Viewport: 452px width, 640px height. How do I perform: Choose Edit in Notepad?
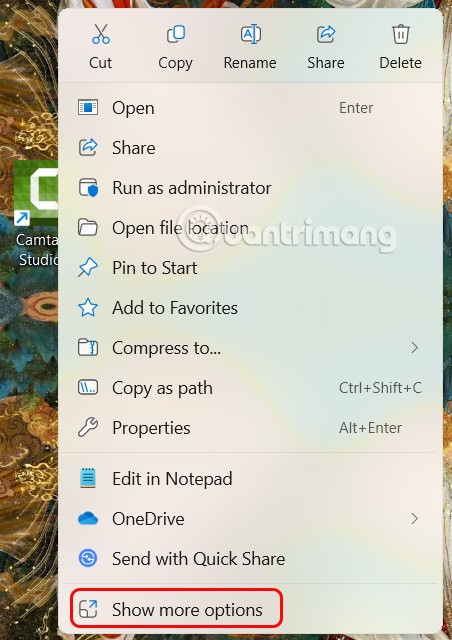click(x=251, y=478)
